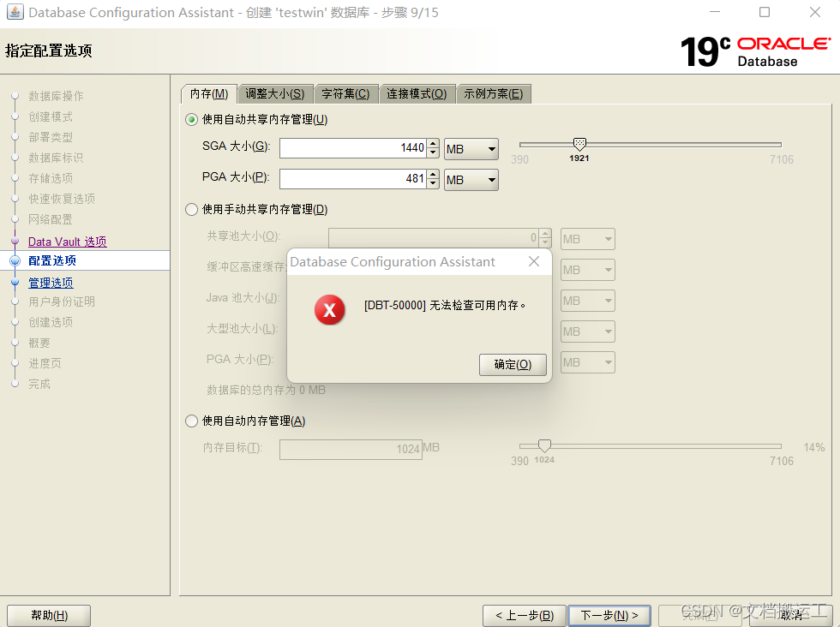Open the 内存(M) tab

pos(209,93)
